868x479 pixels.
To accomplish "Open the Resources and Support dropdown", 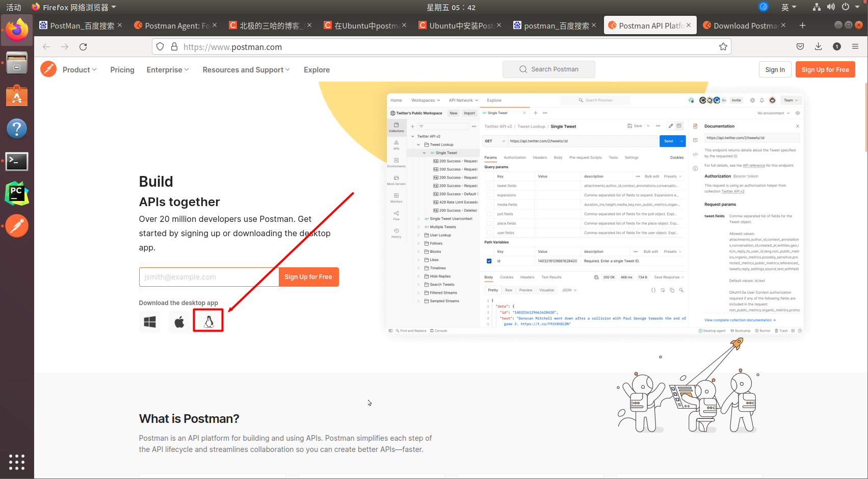I will pyautogui.click(x=246, y=69).
